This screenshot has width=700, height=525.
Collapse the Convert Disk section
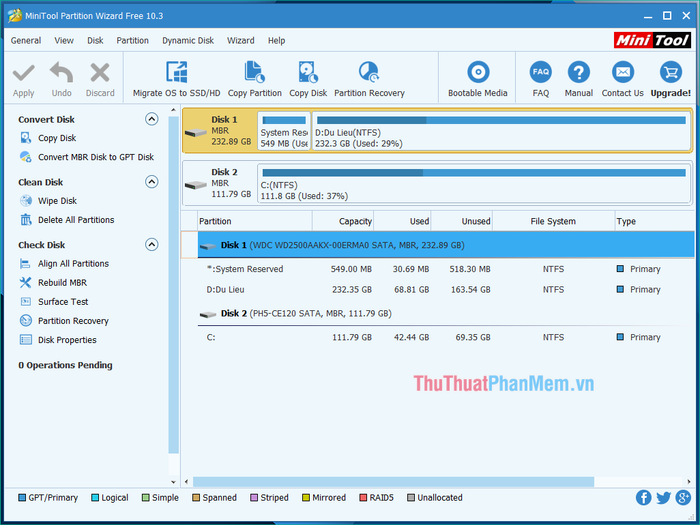click(x=152, y=119)
